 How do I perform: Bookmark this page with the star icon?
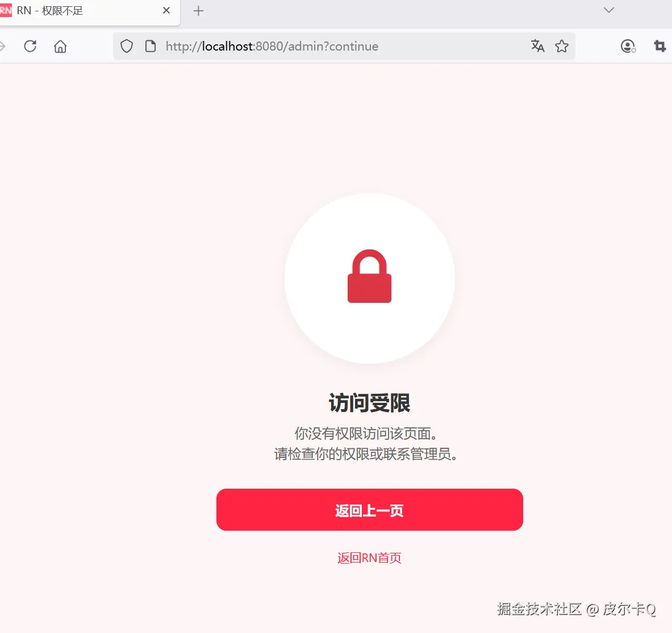click(562, 46)
